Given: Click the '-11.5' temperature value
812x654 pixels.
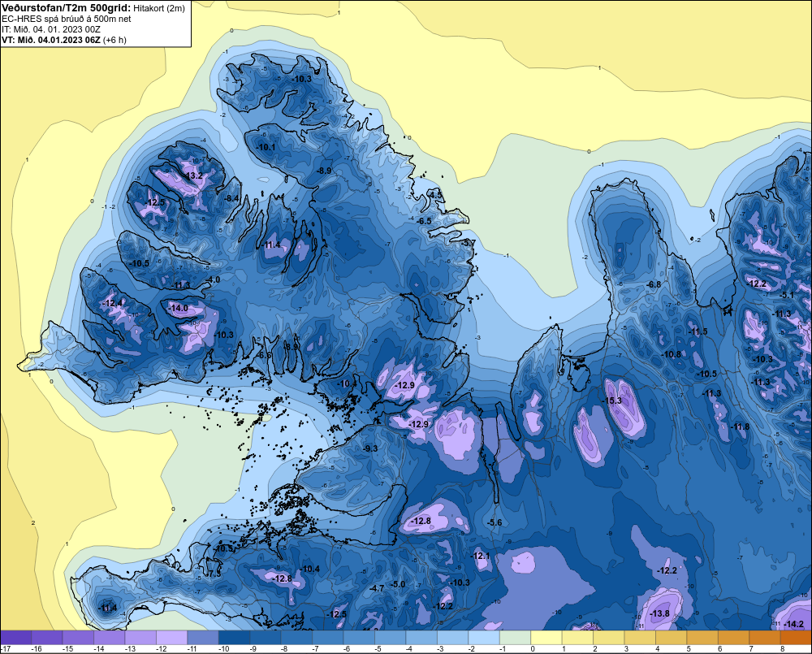Looking at the screenshot, I should [698, 331].
